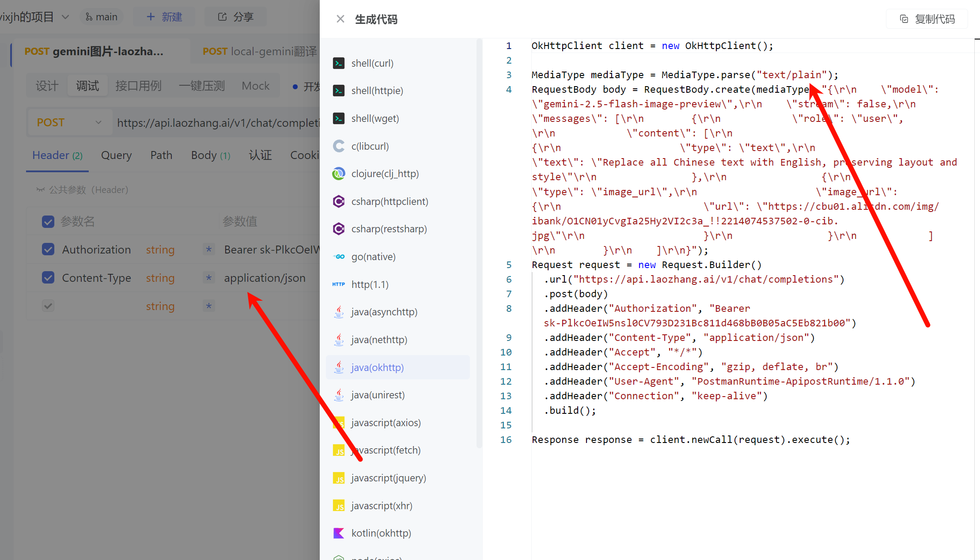This screenshot has height=560, width=980.
Task: Click the java(asynchttp) Java icon
Action: point(339,312)
